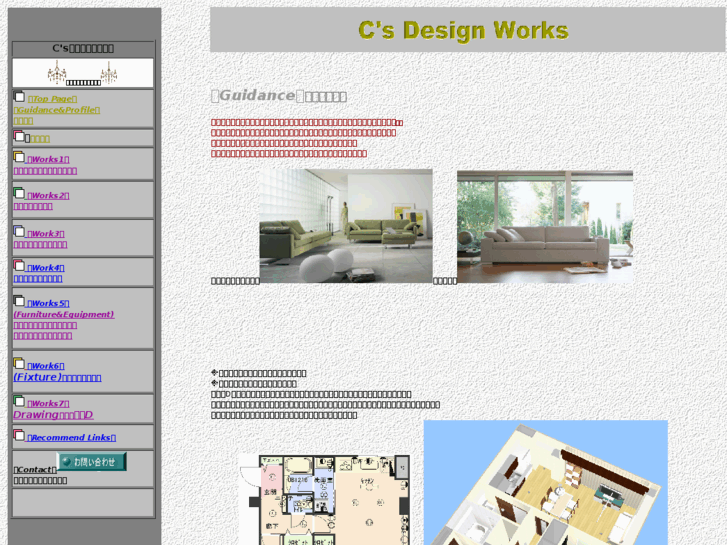Open the Work3 link
The image size is (727, 545).
click(46, 234)
